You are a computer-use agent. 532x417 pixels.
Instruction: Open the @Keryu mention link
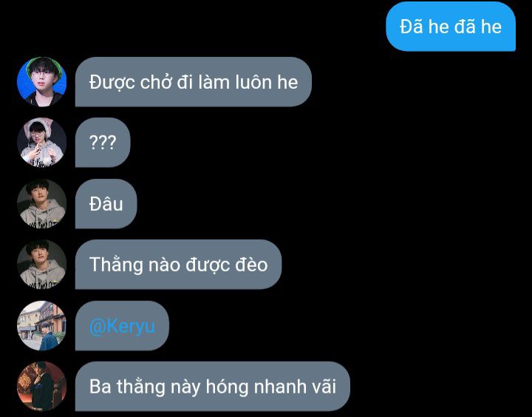[122, 326]
